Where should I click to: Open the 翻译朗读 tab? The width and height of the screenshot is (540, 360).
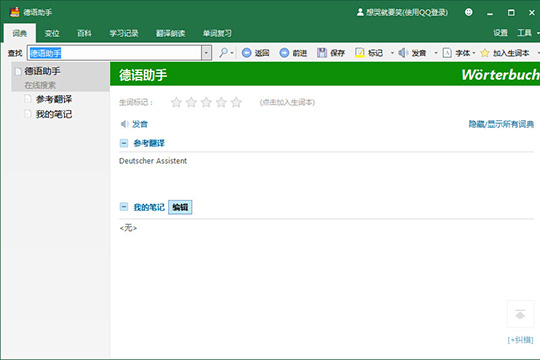coord(170,33)
